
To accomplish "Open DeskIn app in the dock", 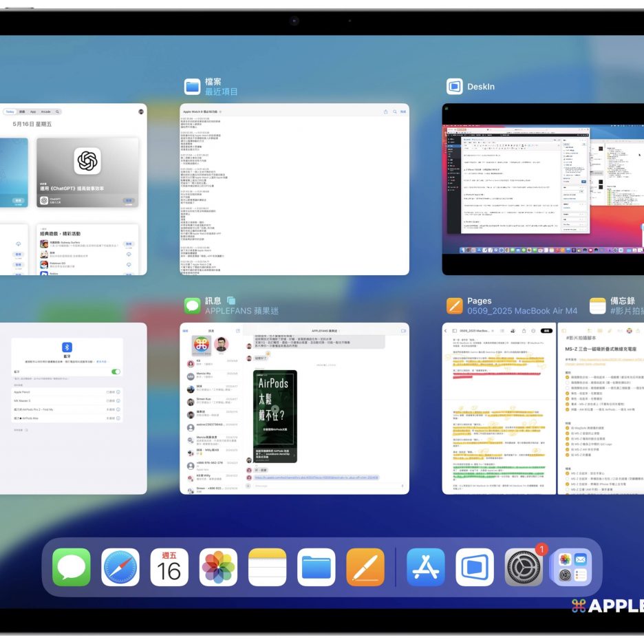I will click(475, 567).
